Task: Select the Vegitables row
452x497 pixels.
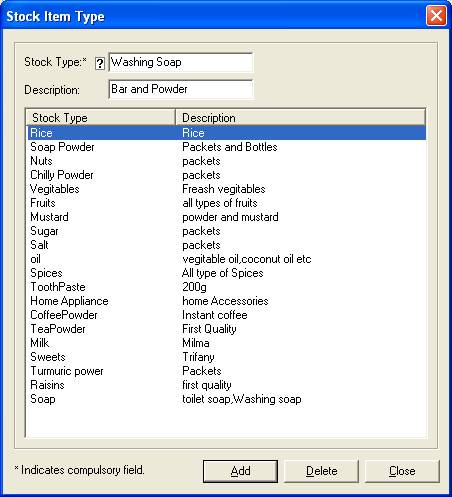Action: tap(227, 189)
